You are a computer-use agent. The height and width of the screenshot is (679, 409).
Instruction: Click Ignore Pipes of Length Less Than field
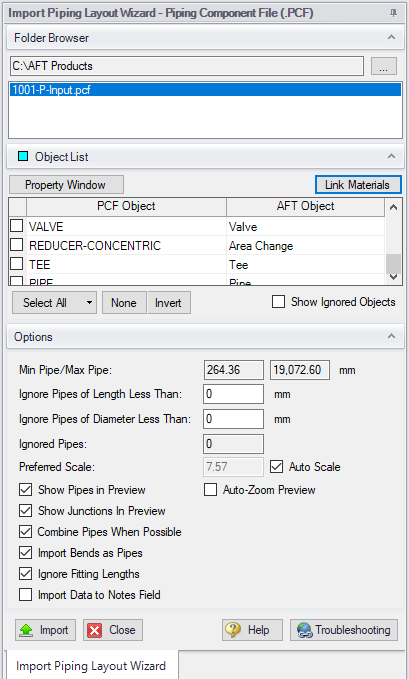point(233,394)
